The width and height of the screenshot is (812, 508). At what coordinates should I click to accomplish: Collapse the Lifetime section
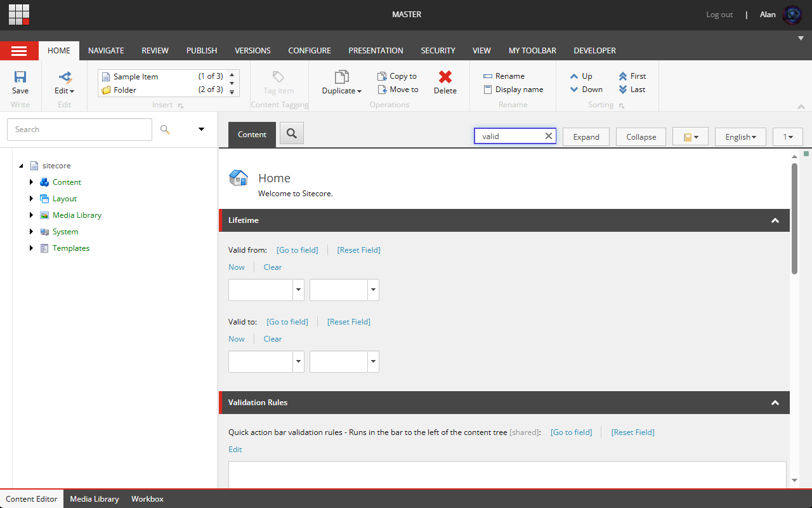pyautogui.click(x=775, y=220)
